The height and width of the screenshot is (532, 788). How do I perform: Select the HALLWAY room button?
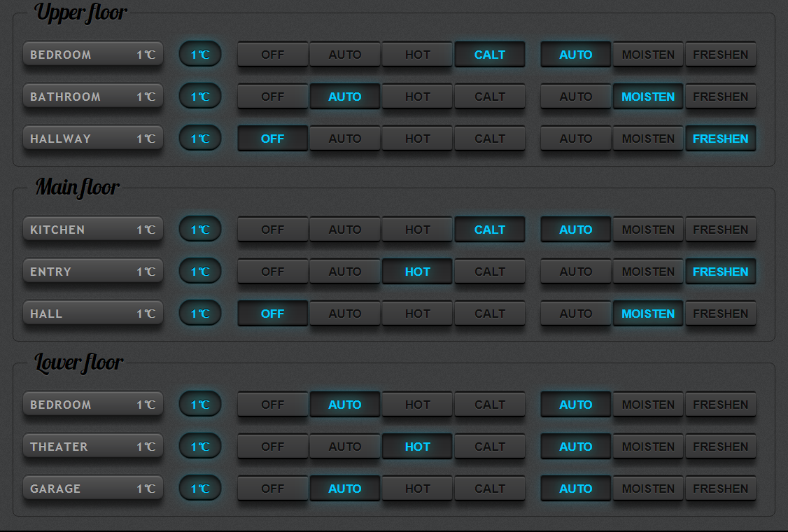93,139
